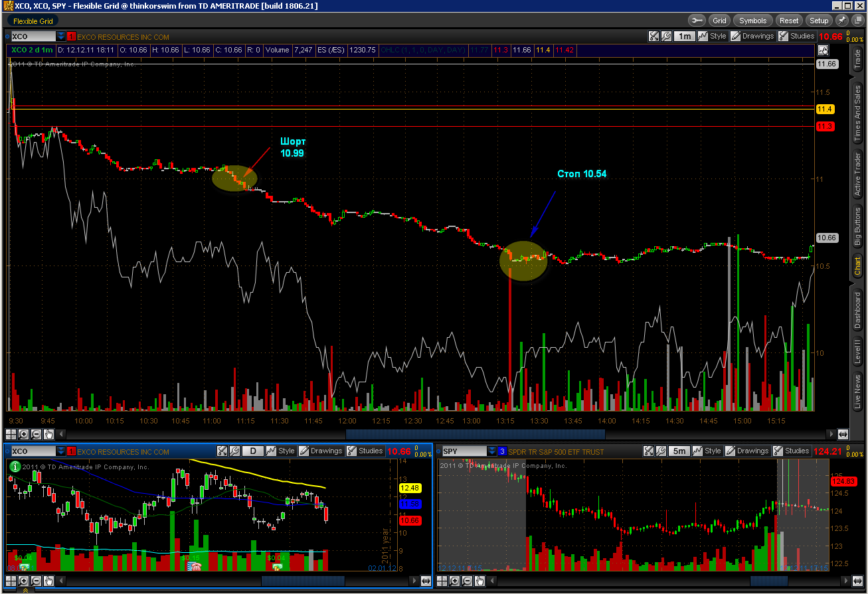Open the wrench settings button beside Grid

click(697, 21)
